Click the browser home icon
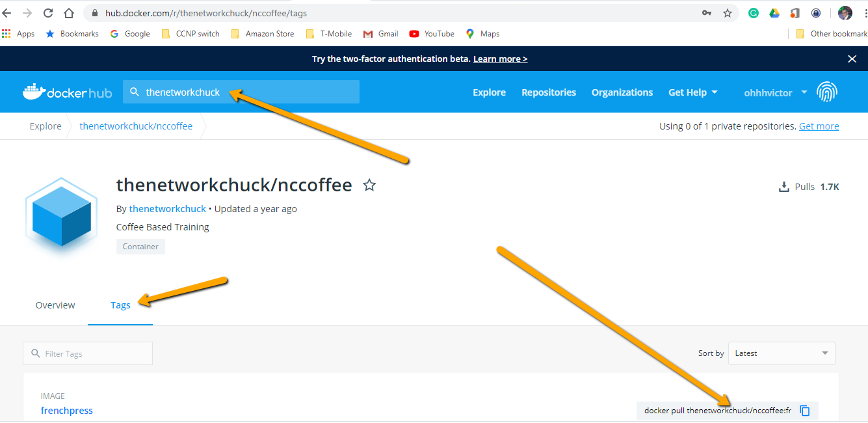 coord(69,12)
